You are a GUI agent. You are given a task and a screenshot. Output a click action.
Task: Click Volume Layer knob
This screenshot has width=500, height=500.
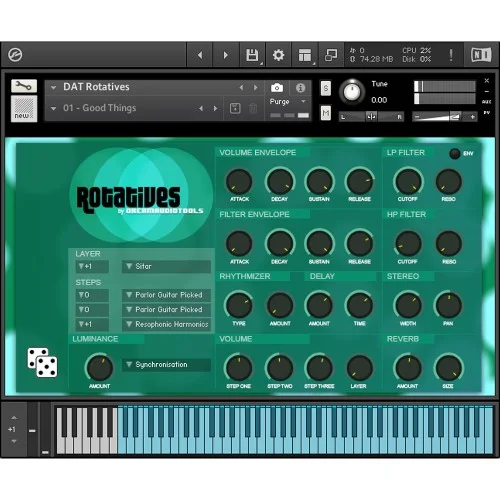coord(360,368)
